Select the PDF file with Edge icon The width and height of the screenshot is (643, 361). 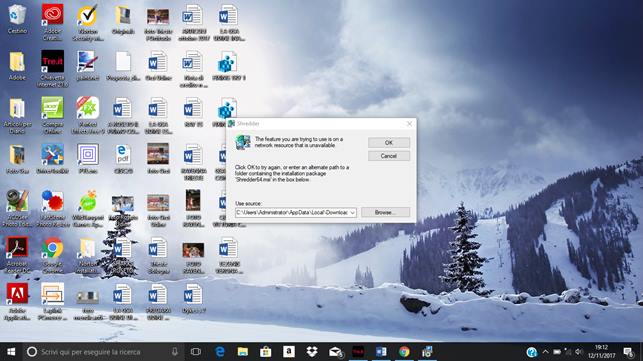[x=123, y=159]
